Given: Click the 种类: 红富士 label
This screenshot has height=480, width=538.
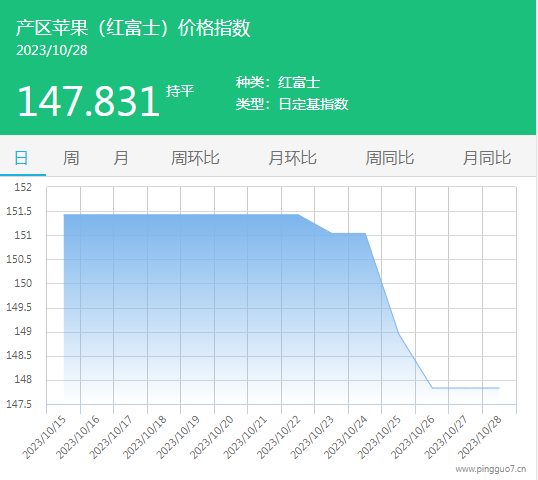Looking at the screenshot, I should tap(278, 82).
